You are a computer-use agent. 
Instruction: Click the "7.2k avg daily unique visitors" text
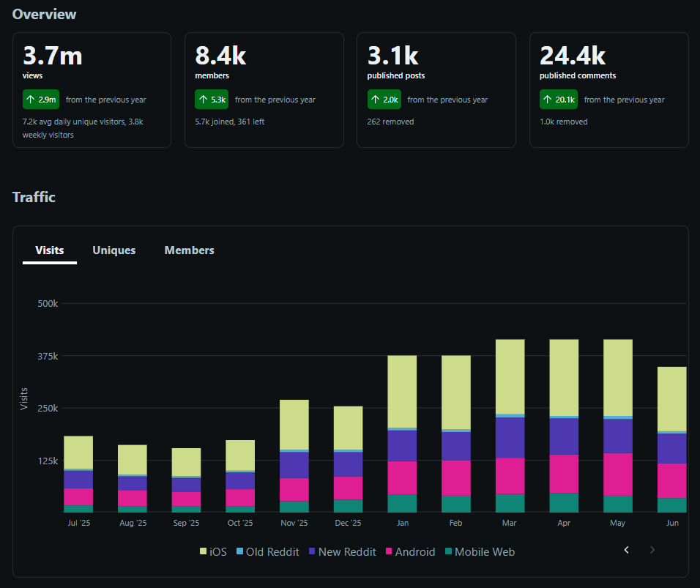(74, 122)
